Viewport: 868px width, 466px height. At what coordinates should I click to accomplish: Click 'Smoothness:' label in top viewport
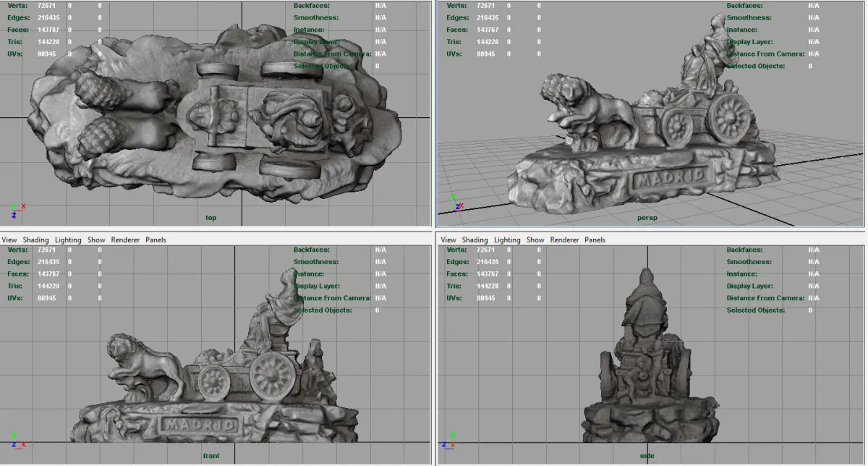click(315, 17)
